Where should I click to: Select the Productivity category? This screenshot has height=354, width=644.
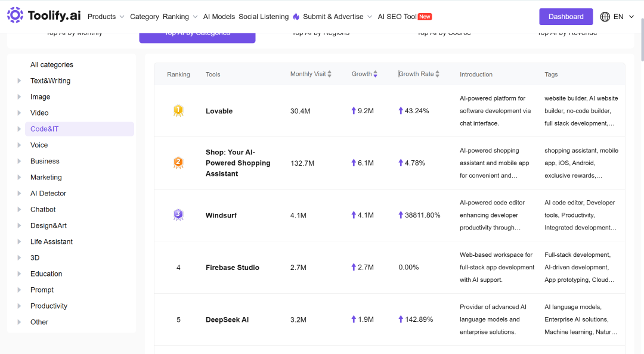coord(49,306)
